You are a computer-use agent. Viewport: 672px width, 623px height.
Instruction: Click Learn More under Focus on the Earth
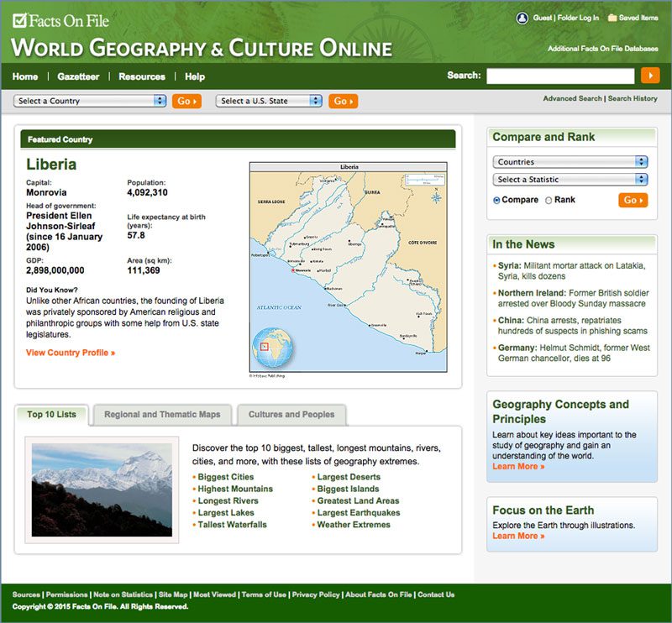point(518,536)
